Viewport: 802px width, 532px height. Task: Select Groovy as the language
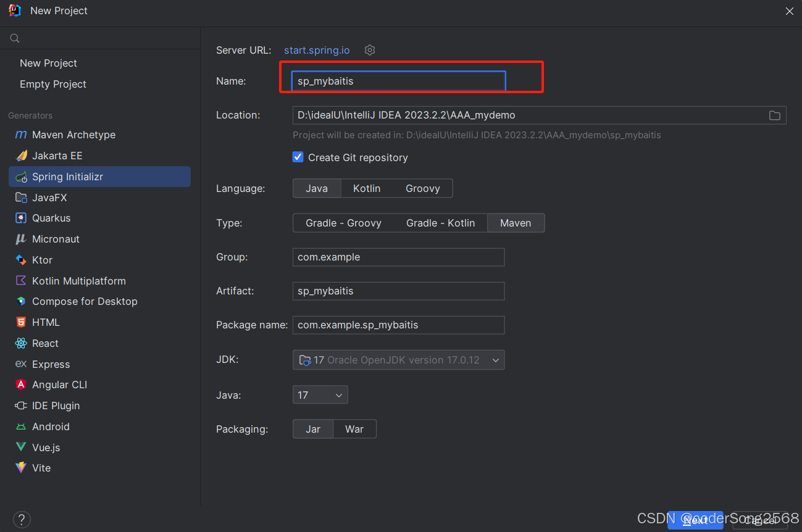[423, 188]
